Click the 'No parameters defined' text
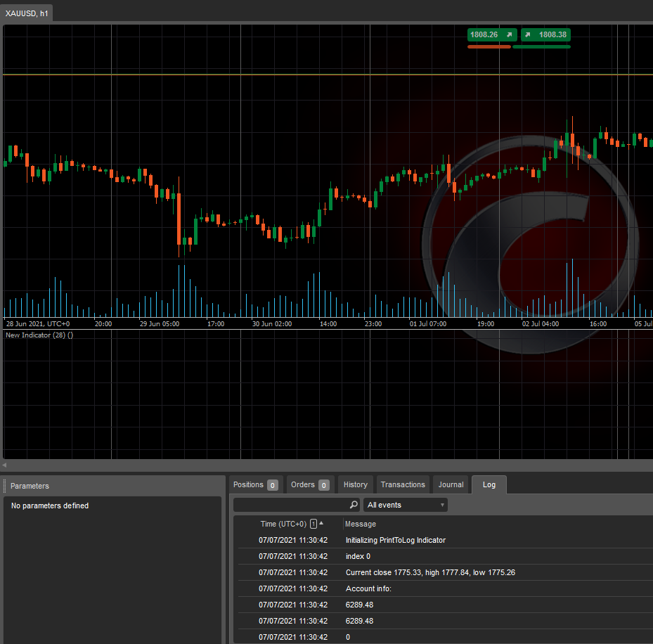 pos(50,505)
